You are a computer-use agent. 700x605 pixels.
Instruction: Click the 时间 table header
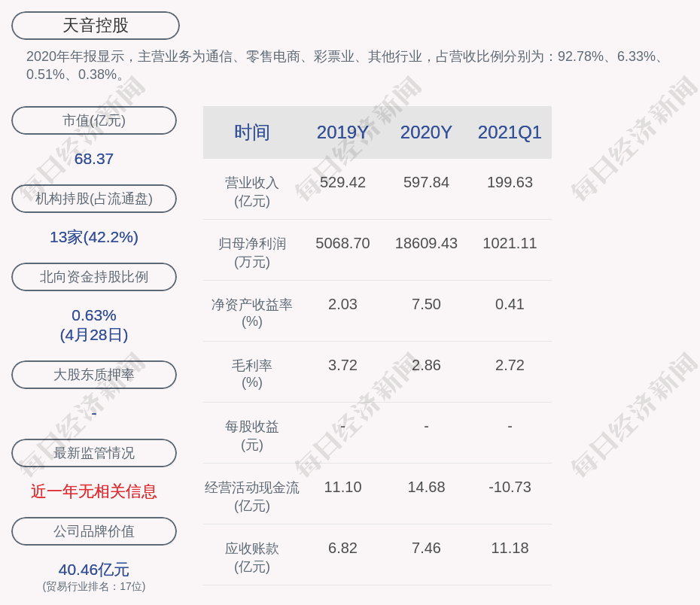click(252, 132)
